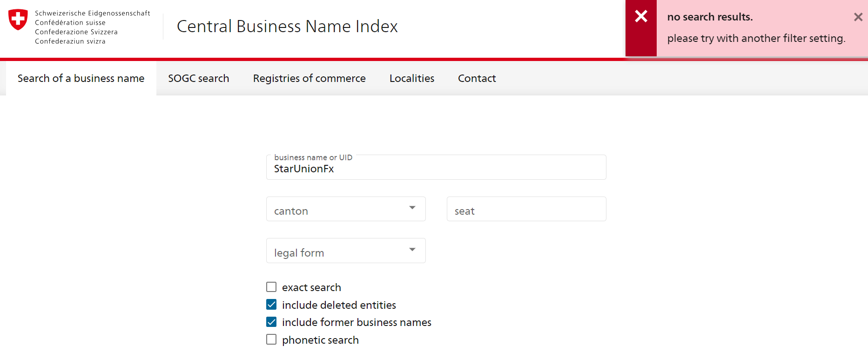
Task: Open the legal form dropdown
Action: click(x=346, y=251)
